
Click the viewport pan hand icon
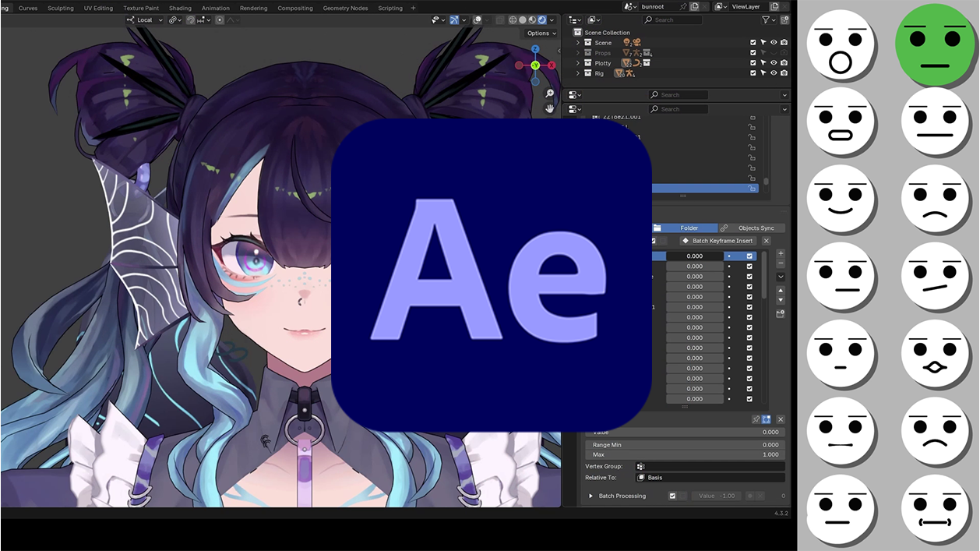[x=550, y=109]
